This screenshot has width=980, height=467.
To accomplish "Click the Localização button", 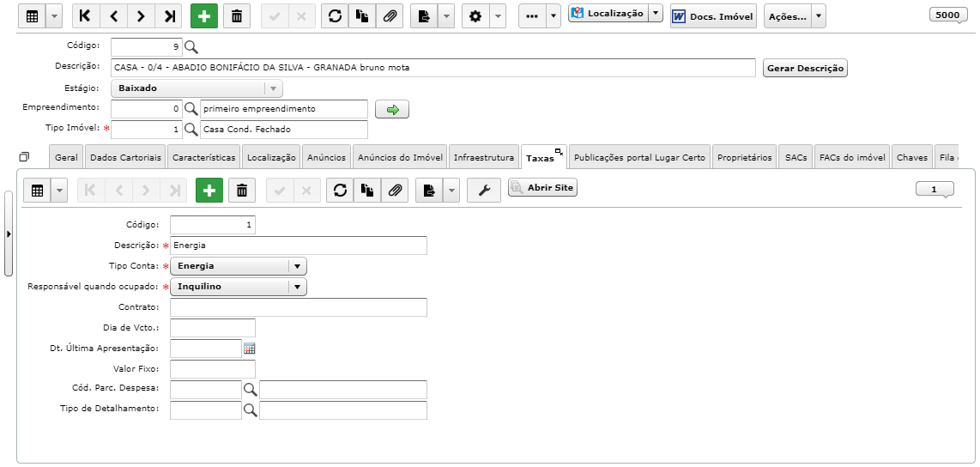I will pyautogui.click(x=608, y=13).
